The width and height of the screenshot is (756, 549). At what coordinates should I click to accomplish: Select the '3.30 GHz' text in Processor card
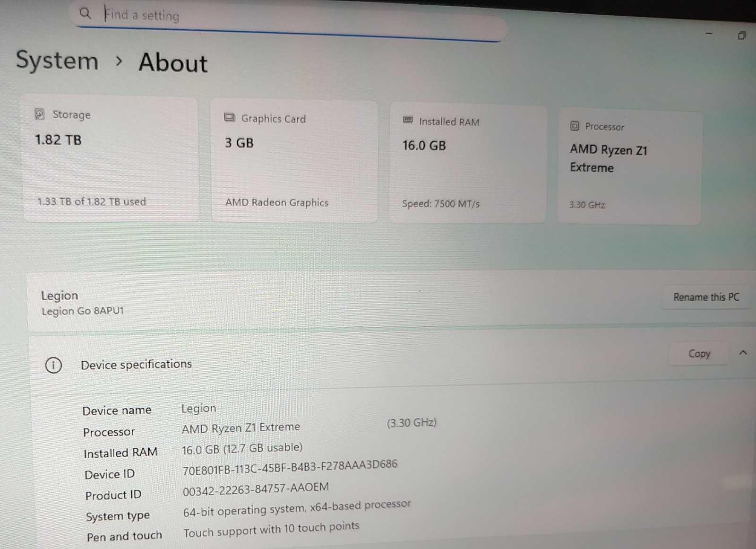(587, 205)
